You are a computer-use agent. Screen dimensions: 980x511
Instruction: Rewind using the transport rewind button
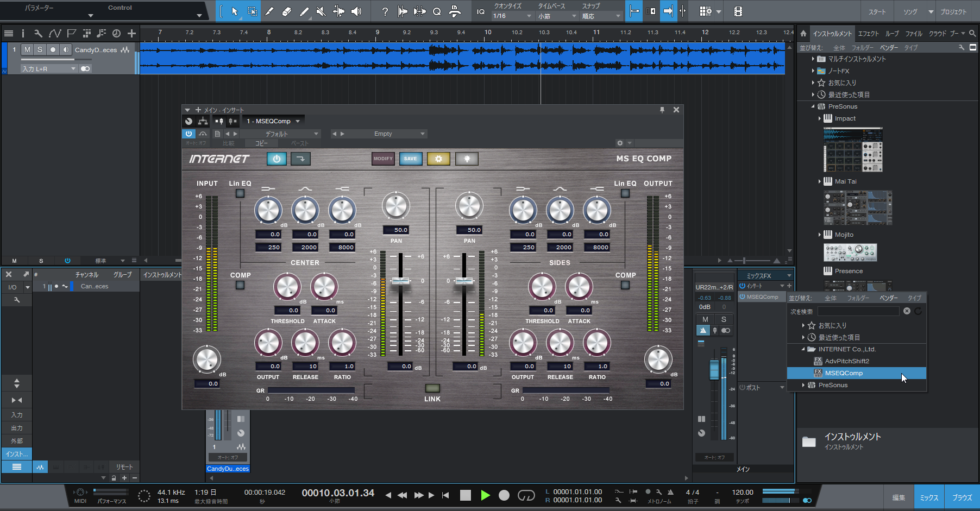[402, 495]
